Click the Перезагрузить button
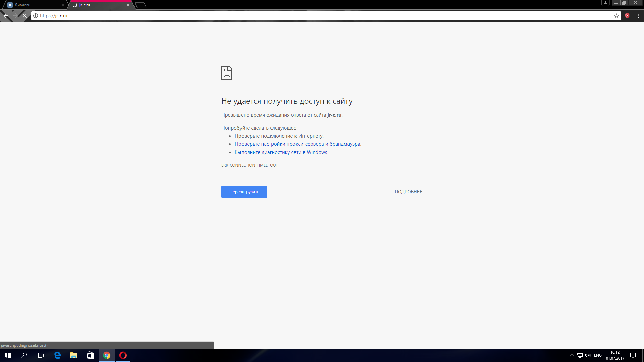This screenshot has width=644, height=362. [x=244, y=192]
